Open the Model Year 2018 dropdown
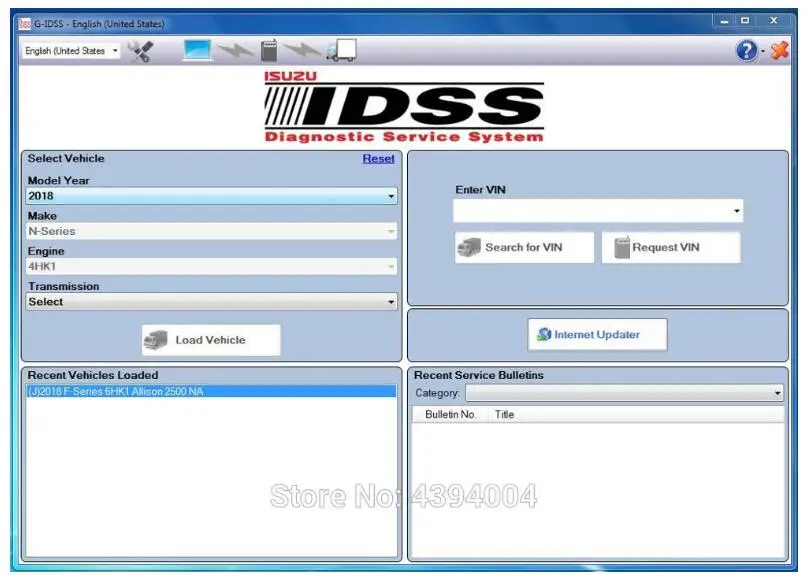The height and width of the screenshot is (575, 805). tap(212, 196)
